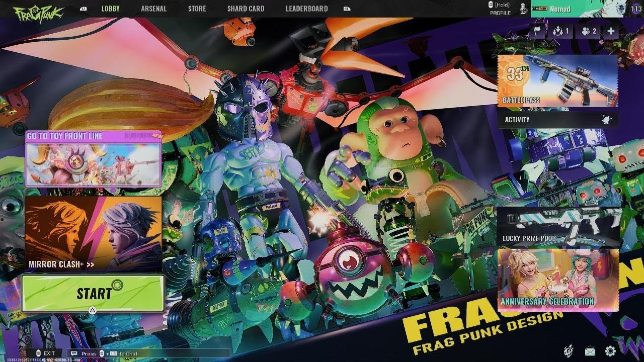Open the chat input bar

click(149, 353)
